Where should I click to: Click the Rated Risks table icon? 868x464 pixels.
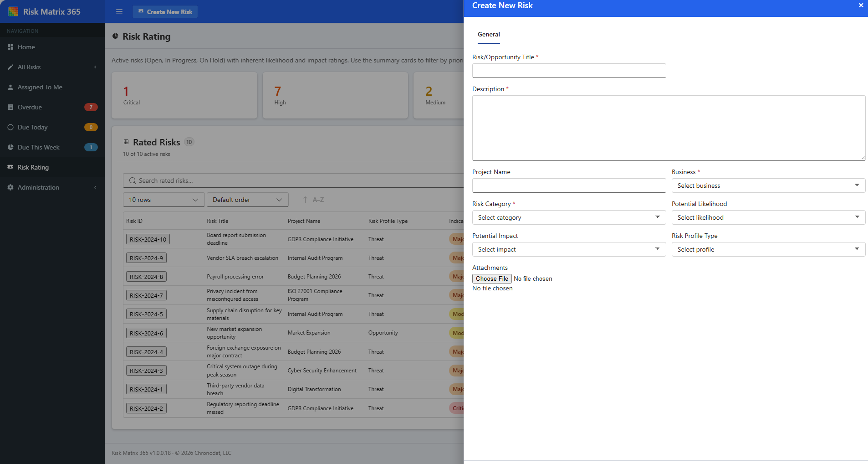click(126, 142)
